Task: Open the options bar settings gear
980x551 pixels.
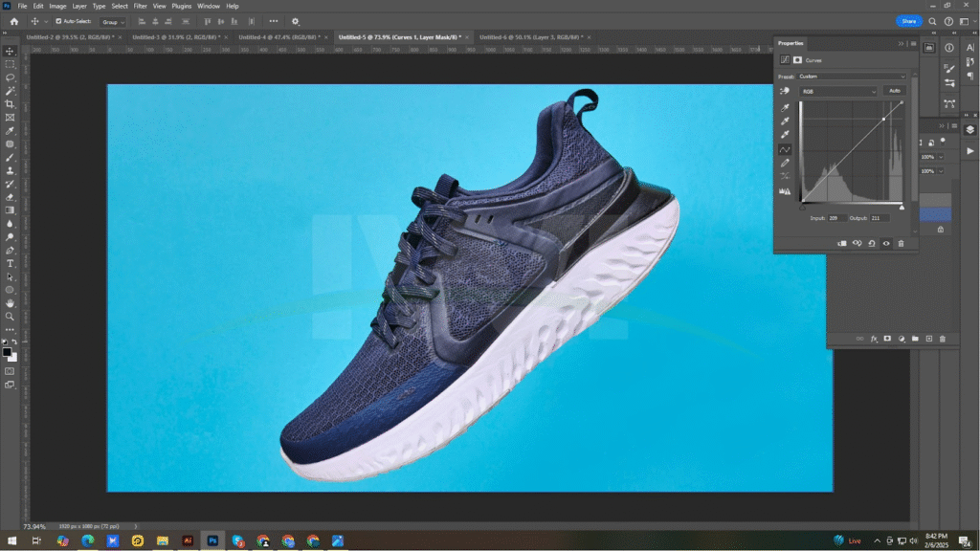Action: click(296, 21)
